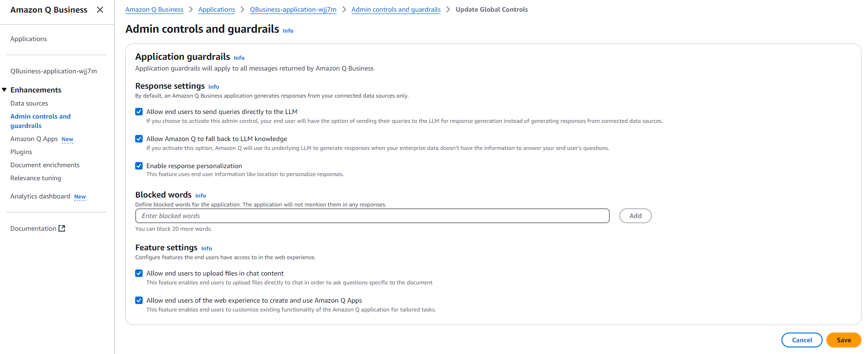Save the global controls
This screenshot has height=354, width=868.
pyautogui.click(x=844, y=340)
